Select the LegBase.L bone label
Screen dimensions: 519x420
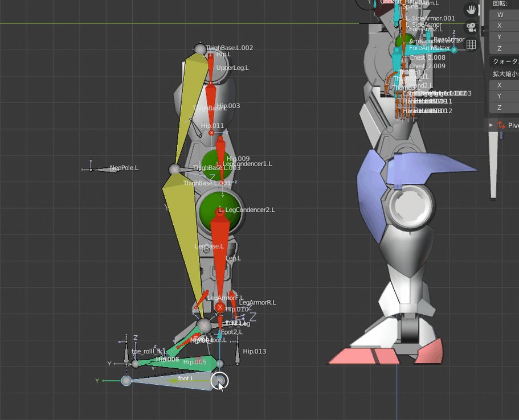209,246
